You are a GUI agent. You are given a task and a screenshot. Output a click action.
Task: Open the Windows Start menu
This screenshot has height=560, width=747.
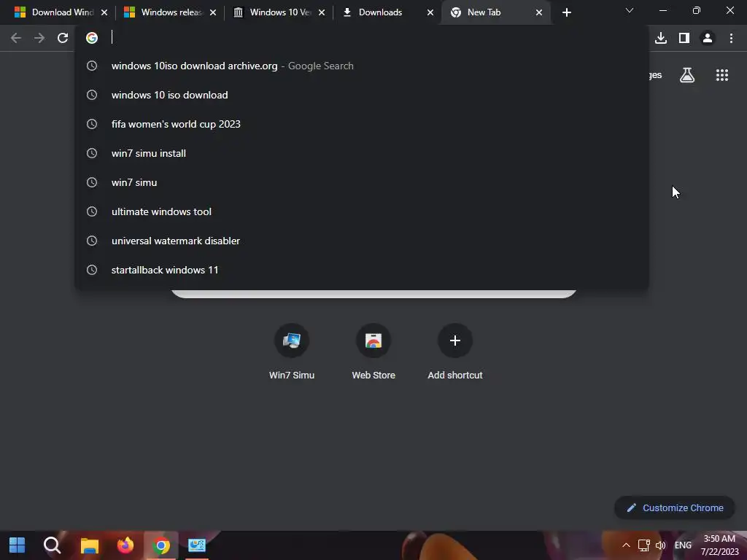click(x=18, y=545)
